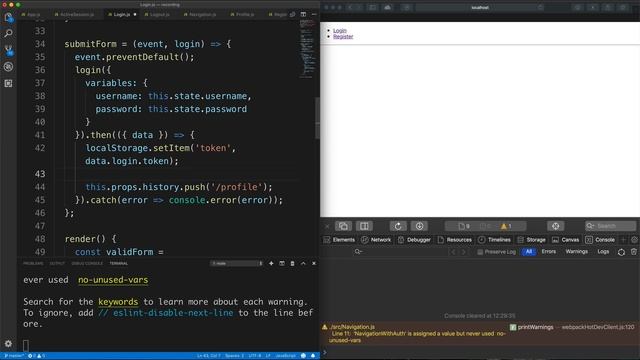The image size is (640, 360).
Task: Select the Terminal panel tab
Action: (119, 263)
